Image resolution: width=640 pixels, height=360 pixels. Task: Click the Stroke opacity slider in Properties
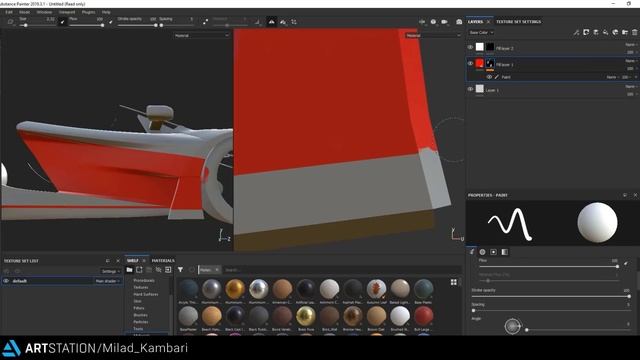[551, 296]
